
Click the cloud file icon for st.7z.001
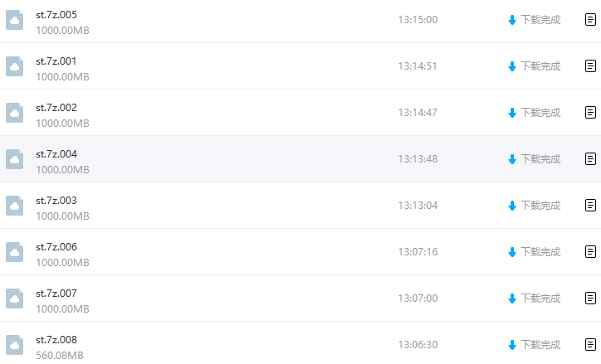pyautogui.click(x=15, y=66)
